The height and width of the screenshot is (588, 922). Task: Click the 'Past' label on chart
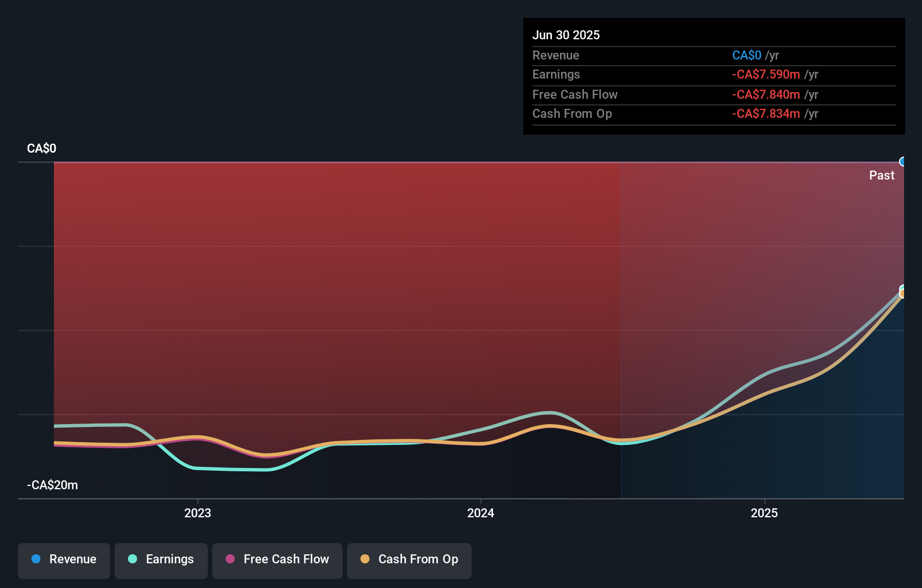pyautogui.click(x=882, y=175)
